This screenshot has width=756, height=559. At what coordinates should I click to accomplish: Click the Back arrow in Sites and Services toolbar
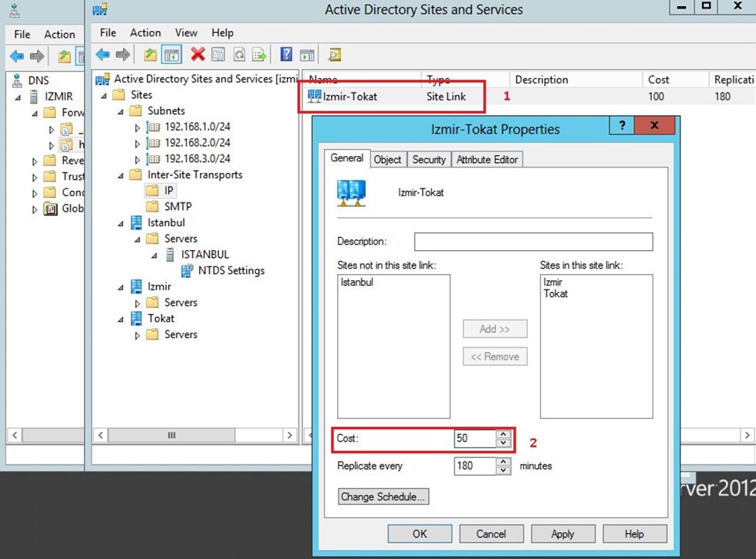tap(102, 55)
